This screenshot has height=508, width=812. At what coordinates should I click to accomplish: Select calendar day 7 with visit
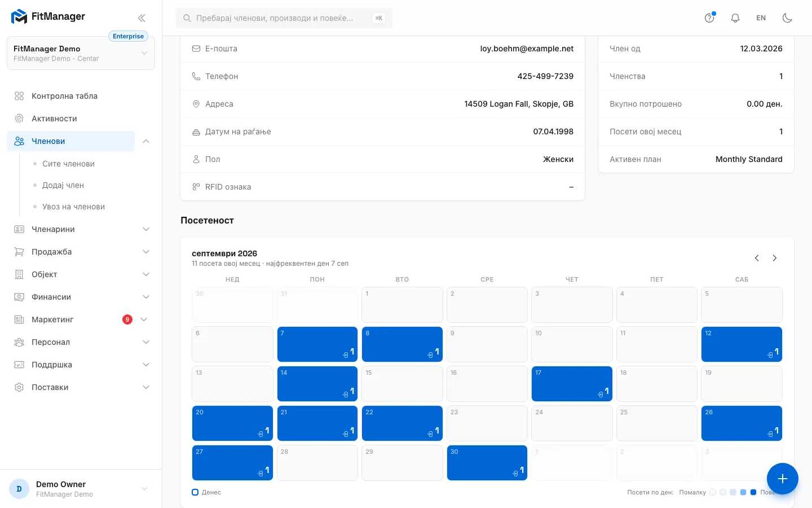coord(317,344)
